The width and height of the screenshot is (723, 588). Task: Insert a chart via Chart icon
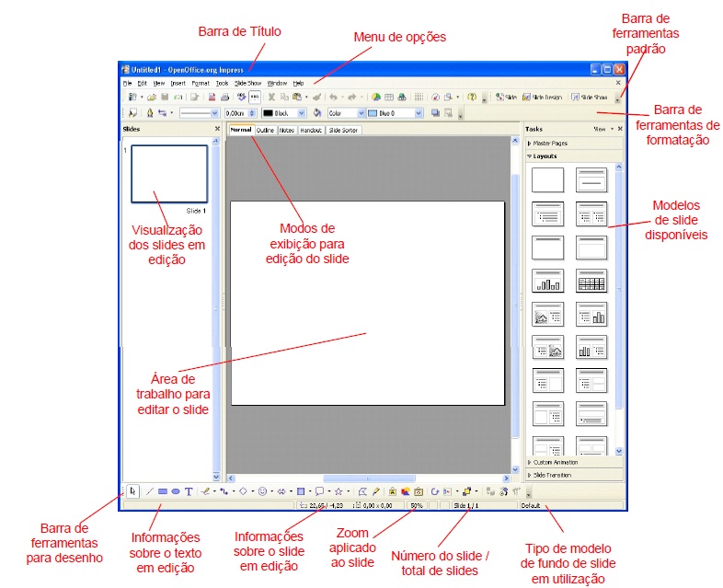376,97
